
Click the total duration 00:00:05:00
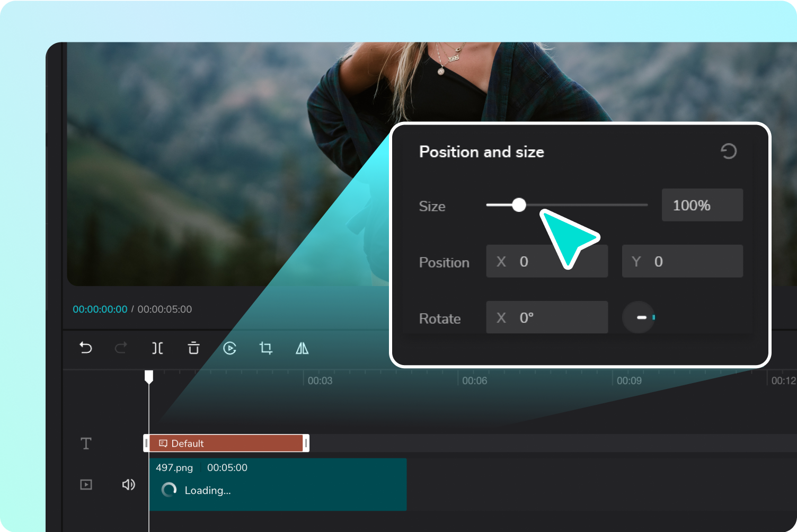[x=165, y=309]
